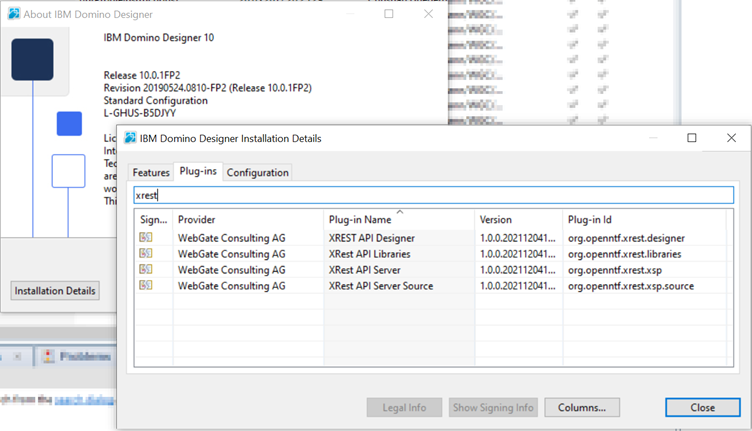Select XRest API Server plug-in name
Screen dimensions: 752x431
click(x=364, y=270)
